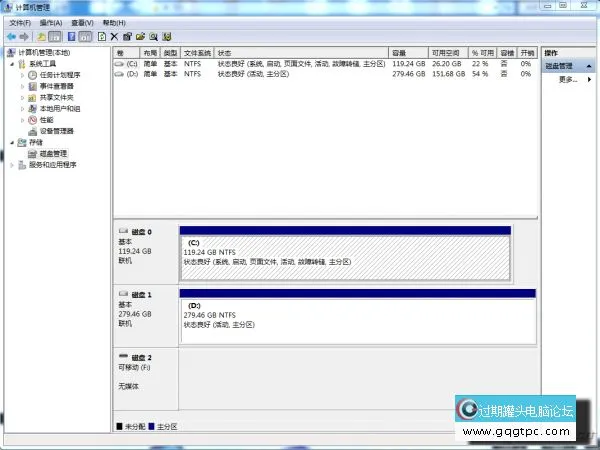Click the black X delete toolbar icon
600x450 pixels.
pyautogui.click(x=114, y=37)
